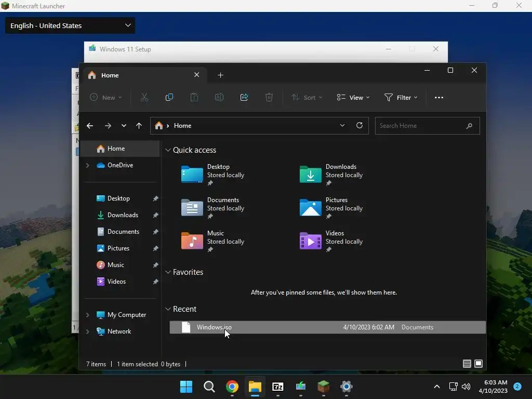Add a new File Explorer tab

coord(220,75)
